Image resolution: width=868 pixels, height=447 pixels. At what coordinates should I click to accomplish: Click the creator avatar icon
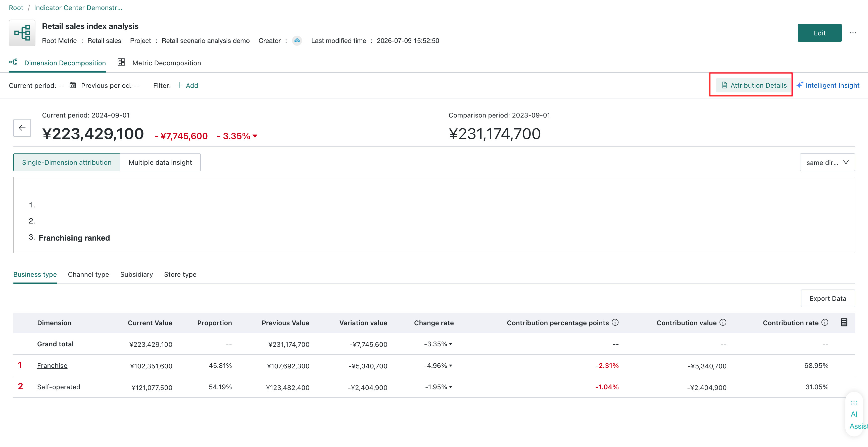coord(297,41)
